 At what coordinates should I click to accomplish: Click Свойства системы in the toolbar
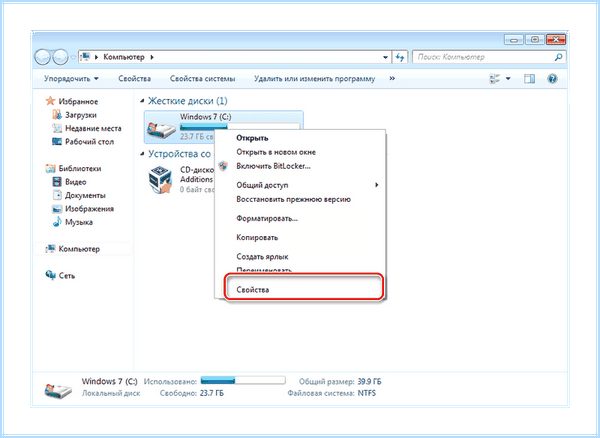202,79
